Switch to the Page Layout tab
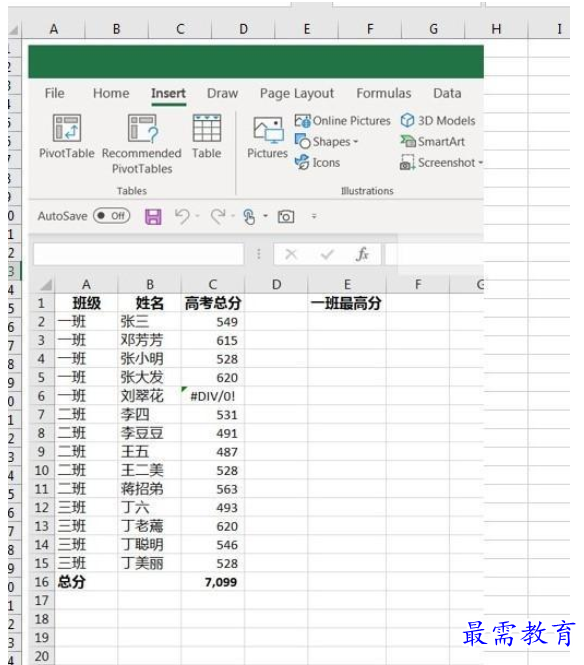This screenshot has height=665, width=584. pos(297,93)
